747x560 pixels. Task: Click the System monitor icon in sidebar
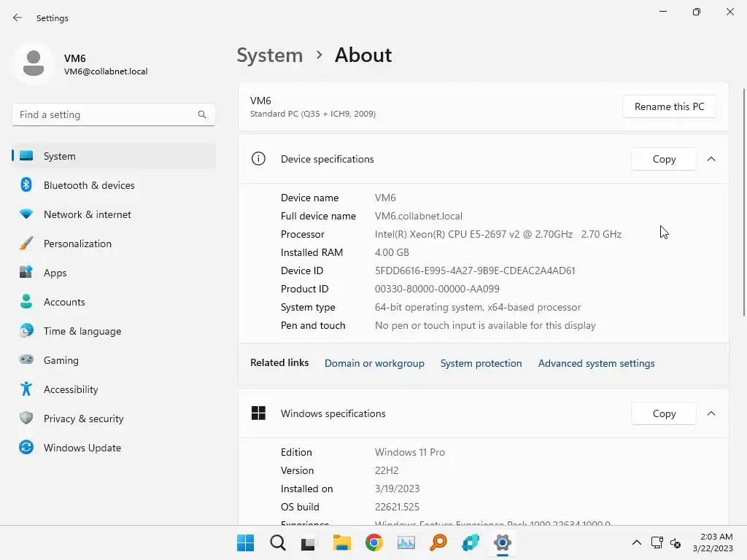click(x=26, y=156)
